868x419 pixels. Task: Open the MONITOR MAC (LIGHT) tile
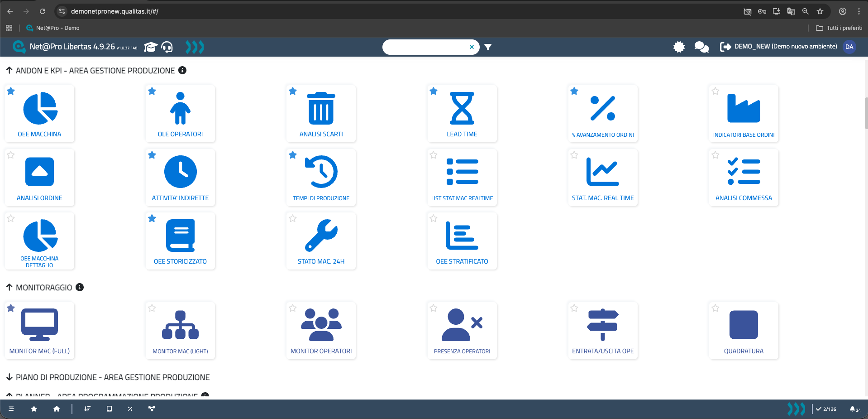[180, 331]
